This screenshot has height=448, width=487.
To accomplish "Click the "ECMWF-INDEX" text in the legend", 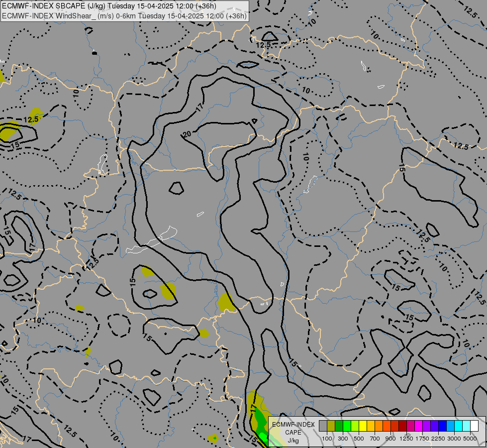I will pos(293,425).
